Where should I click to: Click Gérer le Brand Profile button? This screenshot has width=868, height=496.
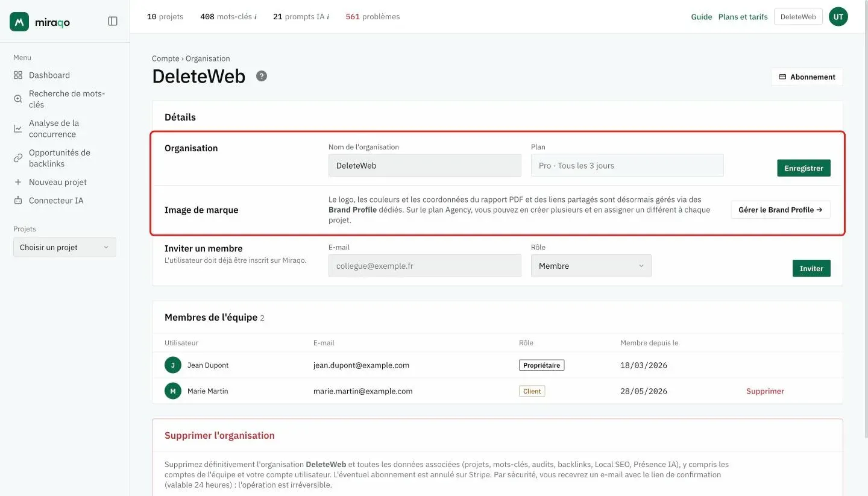(781, 210)
